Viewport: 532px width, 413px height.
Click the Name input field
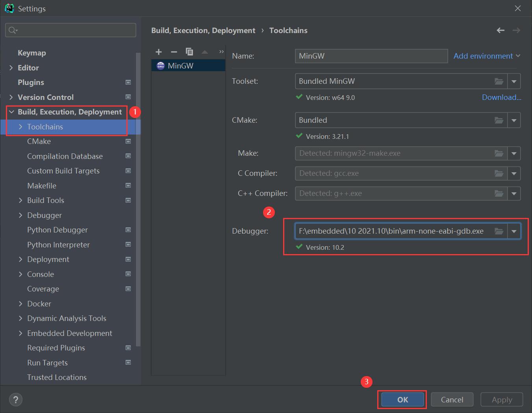click(371, 56)
